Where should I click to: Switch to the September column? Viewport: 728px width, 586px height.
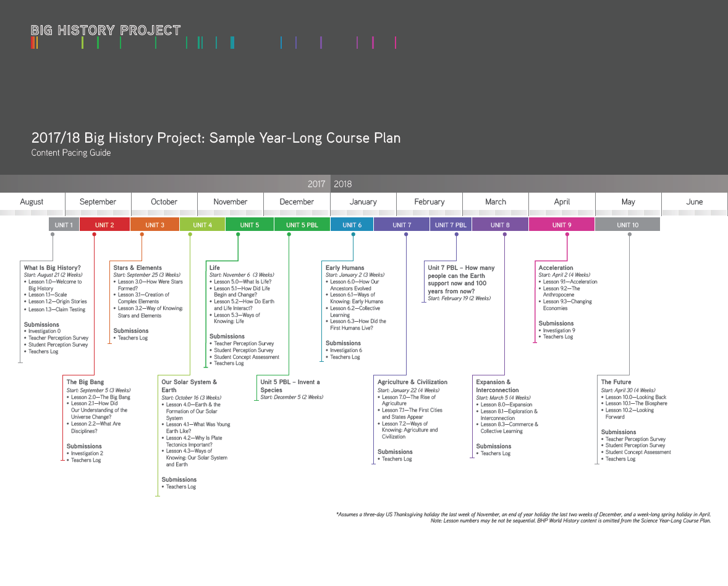[x=98, y=202]
